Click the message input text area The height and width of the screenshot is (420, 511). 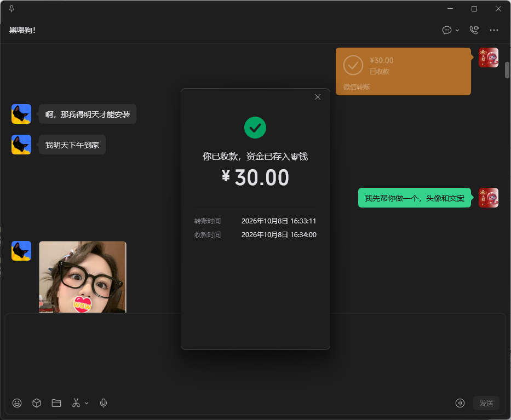coord(255,354)
